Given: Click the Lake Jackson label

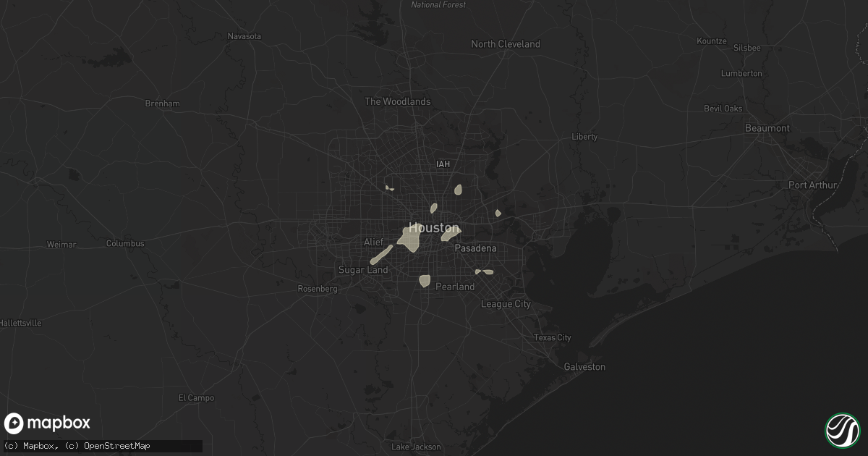Looking at the screenshot, I should (416, 447).
